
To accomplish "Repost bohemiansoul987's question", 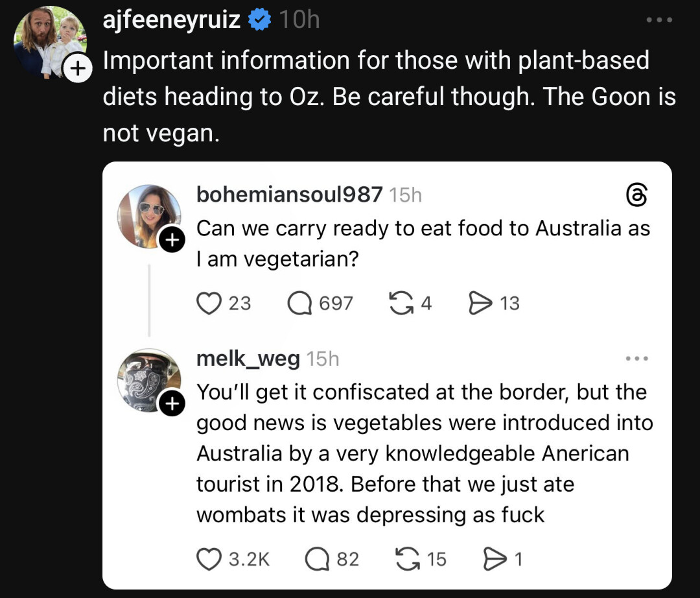I will click(401, 303).
